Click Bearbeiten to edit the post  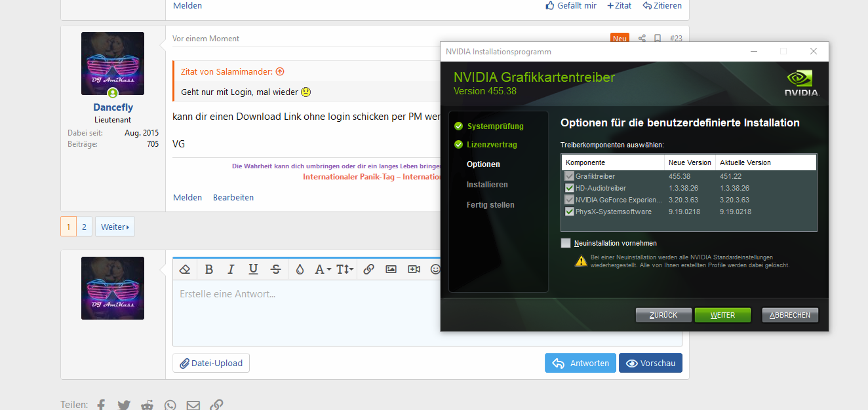233,197
